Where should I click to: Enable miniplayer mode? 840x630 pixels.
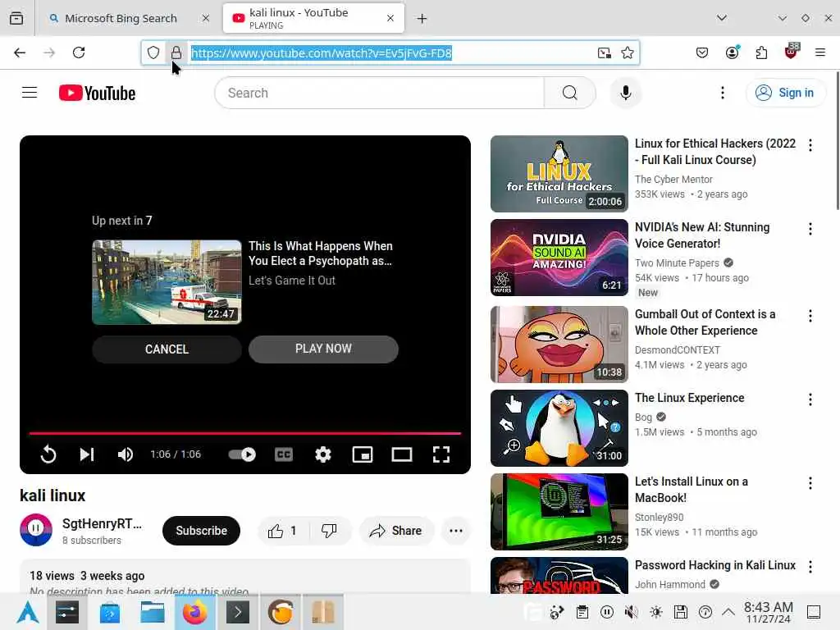point(362,454)
